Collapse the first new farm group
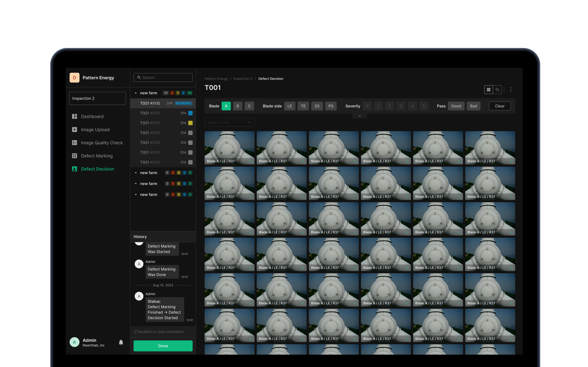 [136, 93]
